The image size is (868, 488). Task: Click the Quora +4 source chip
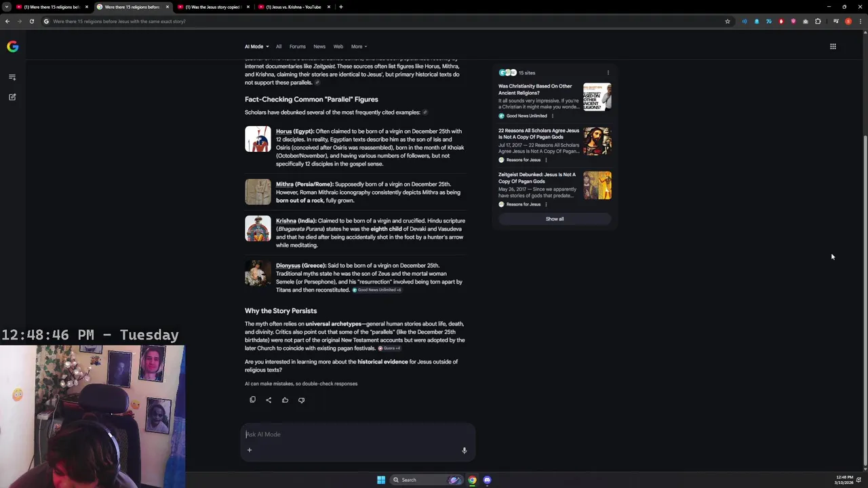click(x=389, y=348)
